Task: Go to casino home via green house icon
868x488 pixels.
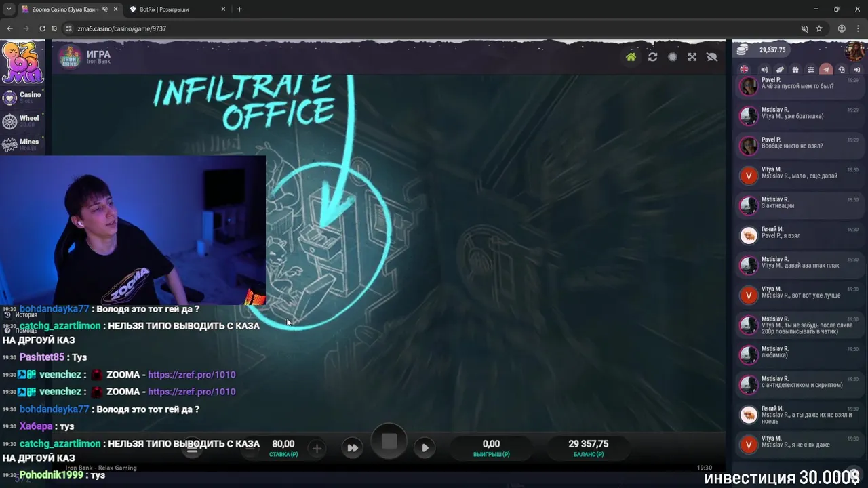Action: point(631,57)
